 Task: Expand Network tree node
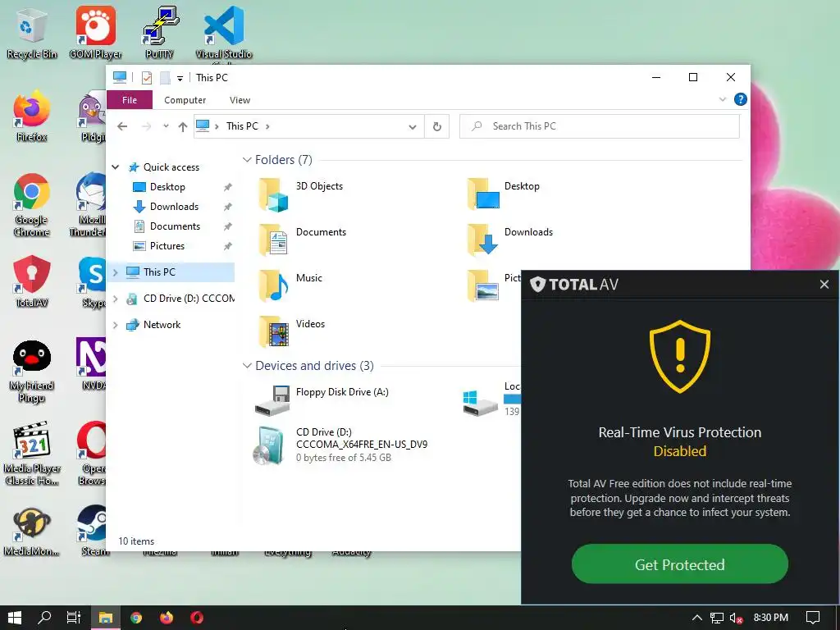(115, 325)
